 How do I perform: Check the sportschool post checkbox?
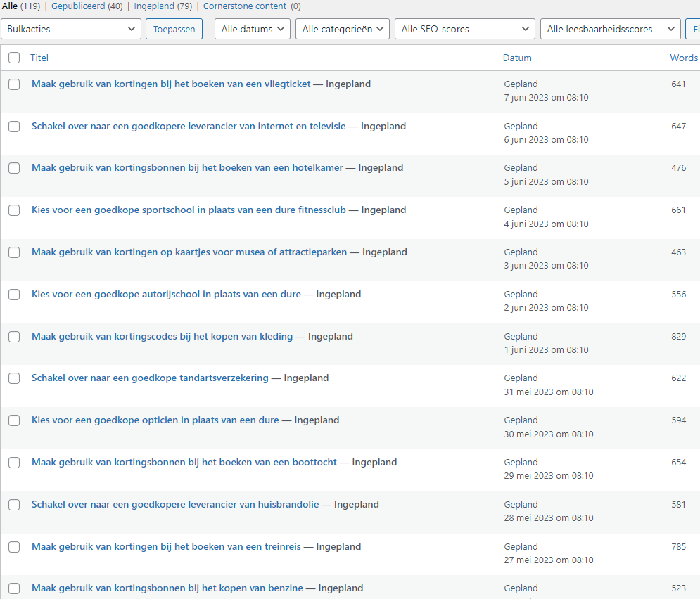(14, 210)
